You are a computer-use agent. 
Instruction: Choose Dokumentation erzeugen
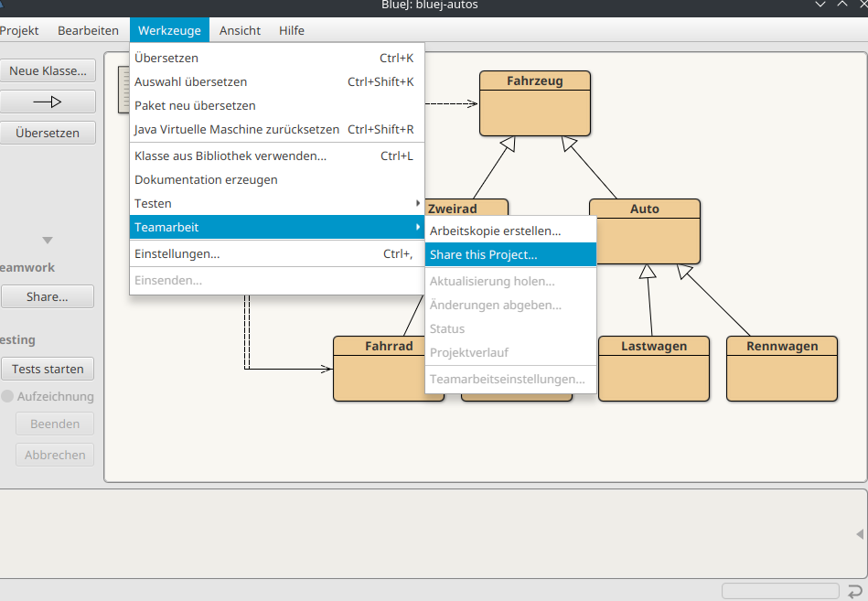click(x=277, y=180)
